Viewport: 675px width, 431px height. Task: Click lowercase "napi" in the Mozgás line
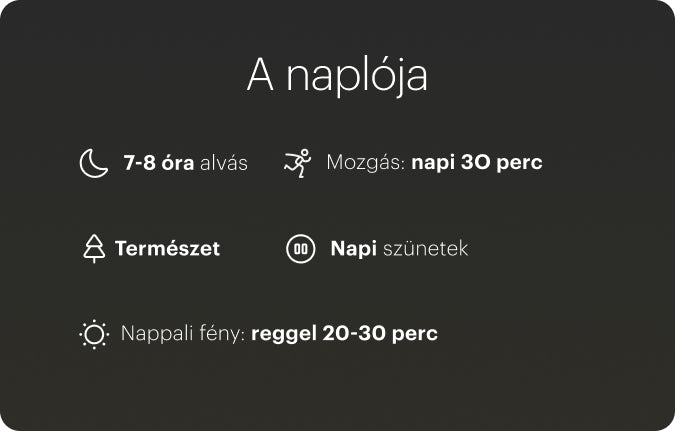pos(433,163)
